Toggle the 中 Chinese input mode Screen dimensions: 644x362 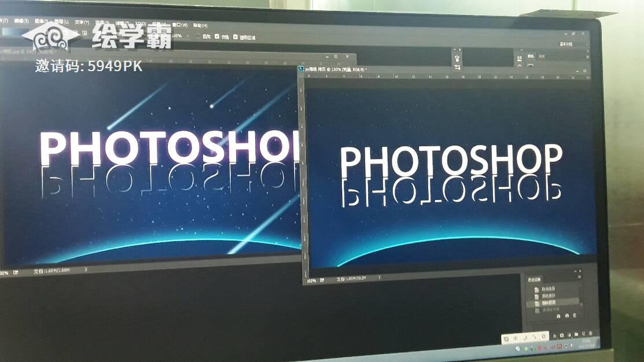pyautogui.click(x=516, y=338)
